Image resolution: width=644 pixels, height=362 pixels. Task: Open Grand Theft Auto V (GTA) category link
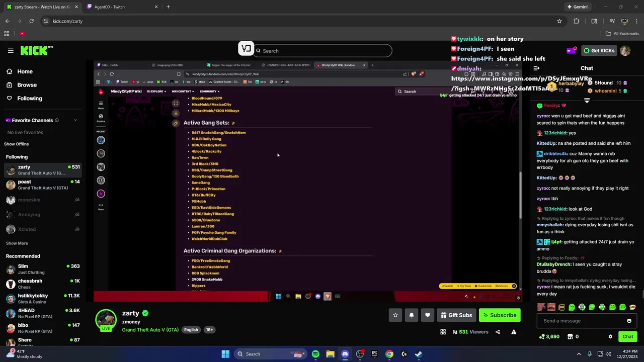tap(150, 330)
